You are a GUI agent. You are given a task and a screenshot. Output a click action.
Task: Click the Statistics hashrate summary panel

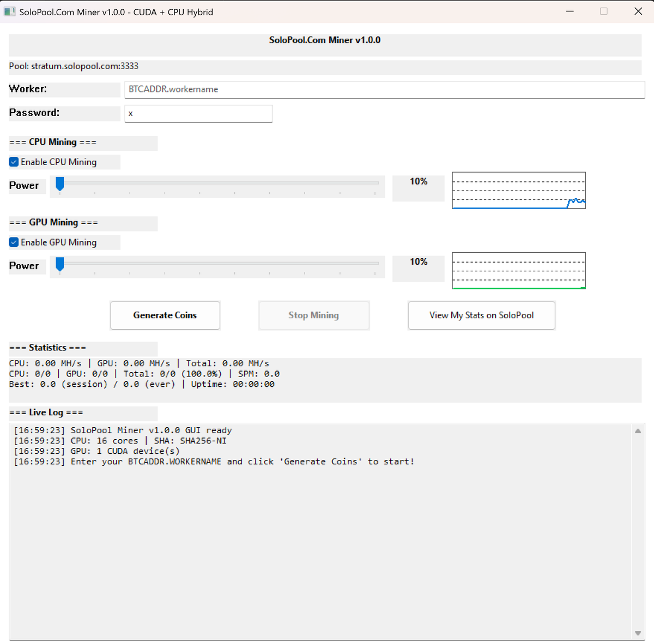tap(324, 374)
